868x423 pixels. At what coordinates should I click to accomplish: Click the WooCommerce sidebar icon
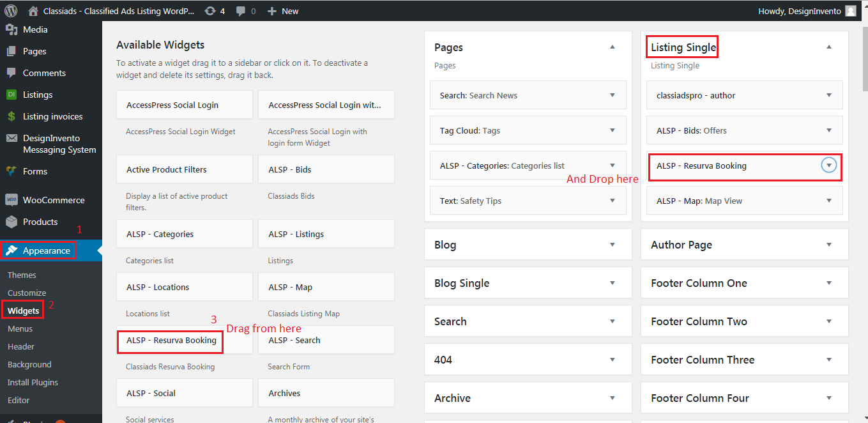tap(11, 200)
